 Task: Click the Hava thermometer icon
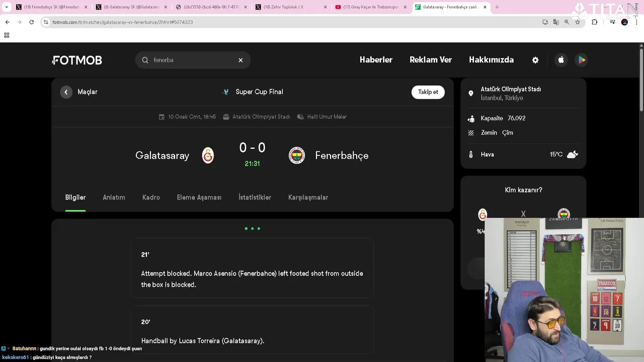point(471,155)
